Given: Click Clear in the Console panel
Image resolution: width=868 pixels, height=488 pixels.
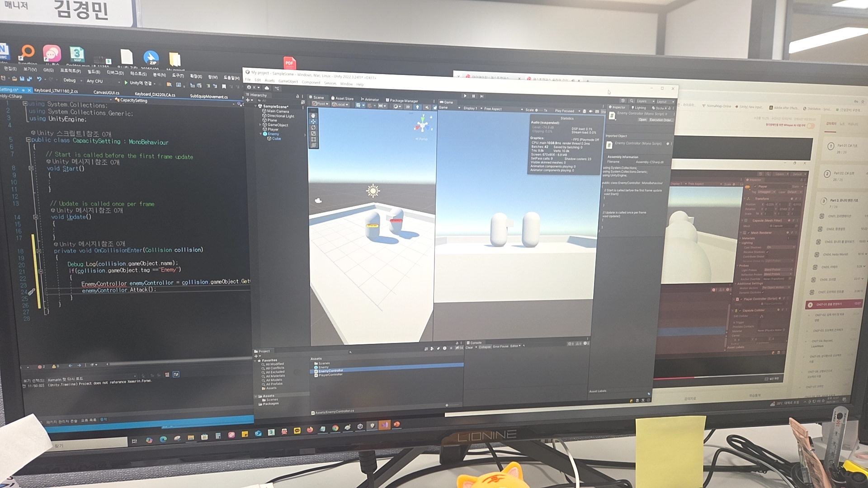Looking at the screenshot, I should pyautogui.click(x=469, y=347).
